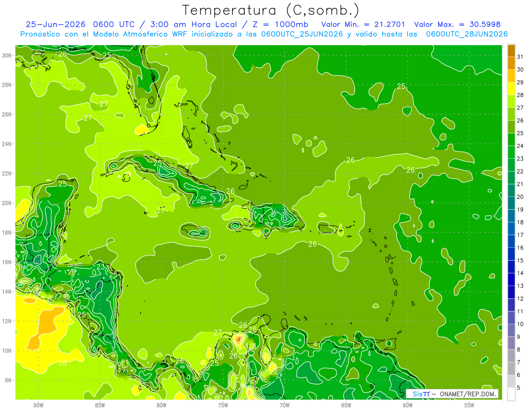Click the contour label 23 over Honduras
Viewport: 532px width, 411px height.
click(101, 267)
